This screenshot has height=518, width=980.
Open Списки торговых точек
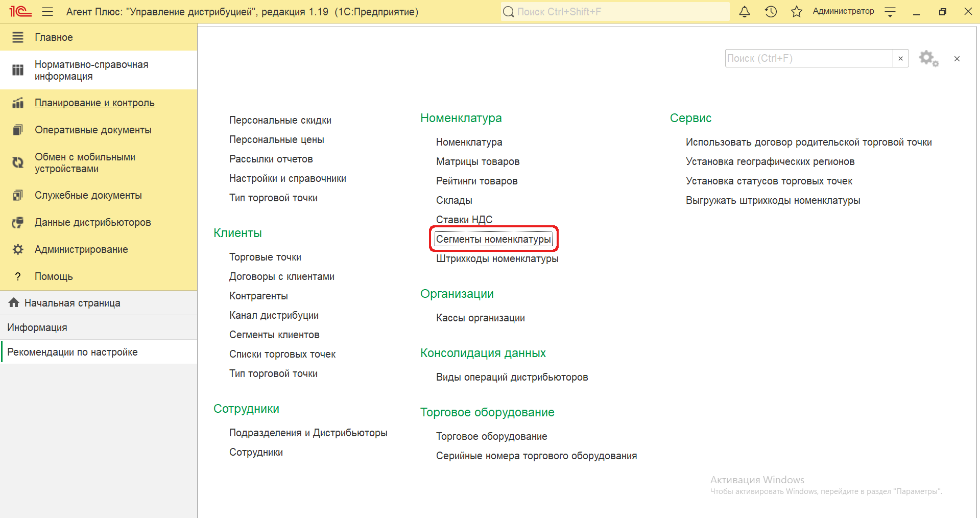click(282, 354)
